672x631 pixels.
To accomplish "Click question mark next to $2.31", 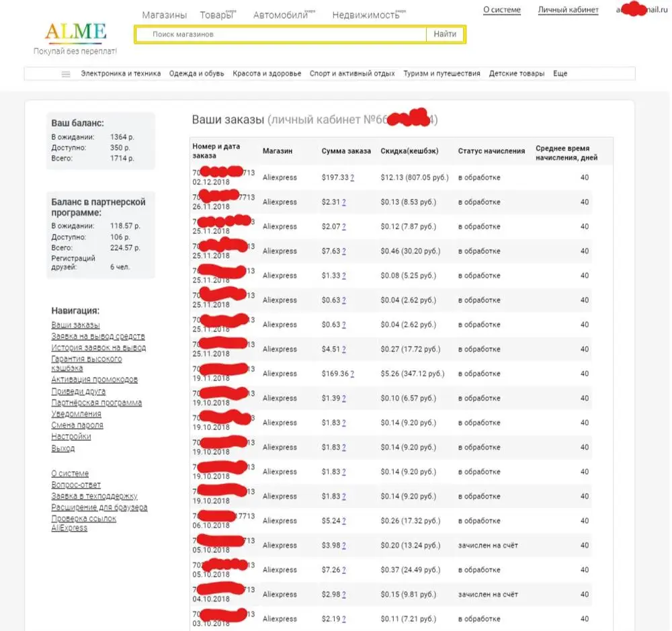I will pos(343,202).
